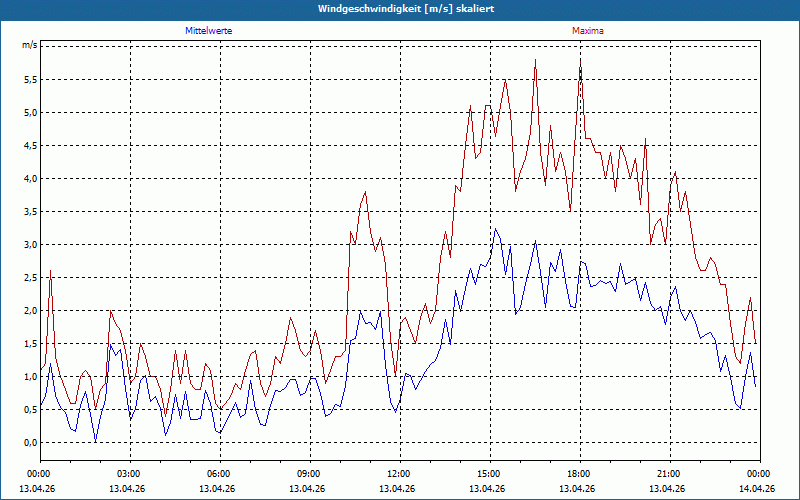Click the 13.04.26 date under 12:00
The image size is (800, 500).
coord(397,488)
